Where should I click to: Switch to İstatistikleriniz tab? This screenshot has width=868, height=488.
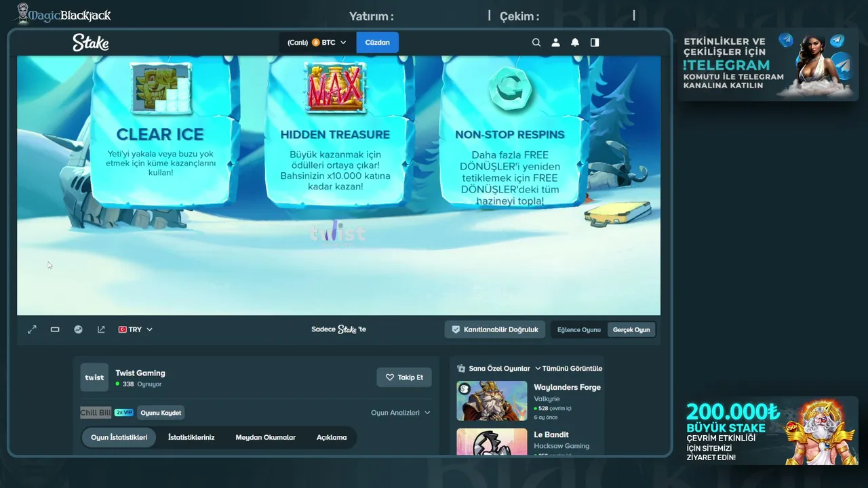(x=191, y=437)
